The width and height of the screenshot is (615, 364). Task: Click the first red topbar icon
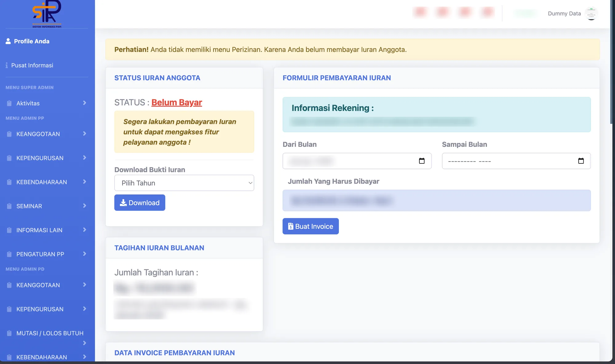420,12
